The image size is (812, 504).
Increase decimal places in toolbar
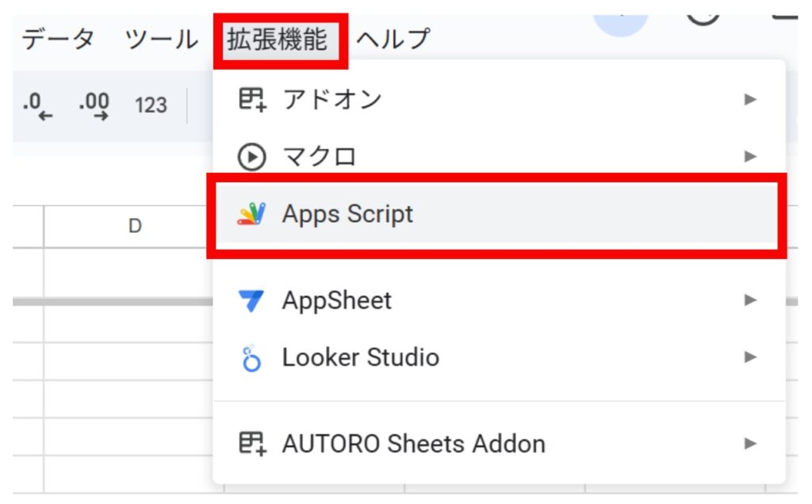coord(94,105)
